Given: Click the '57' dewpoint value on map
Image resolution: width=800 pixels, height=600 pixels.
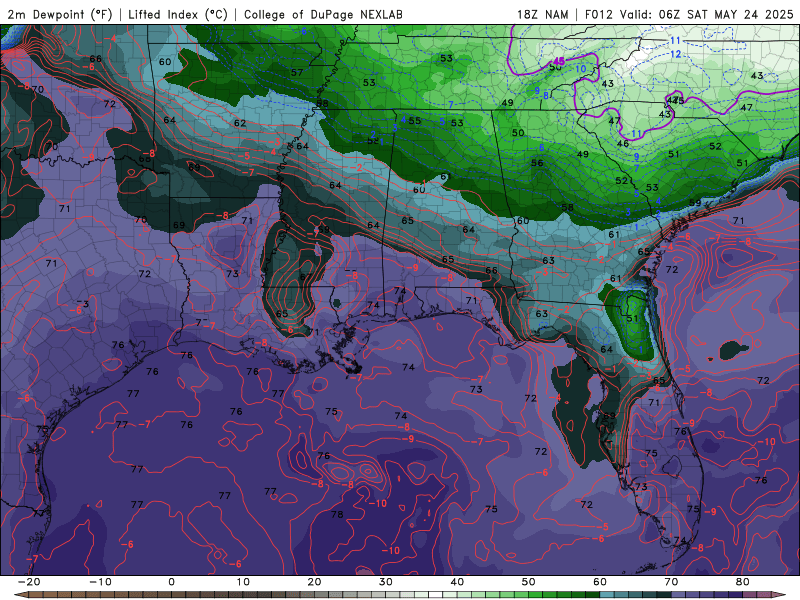Looking at the screenshot, I should 297,72.
